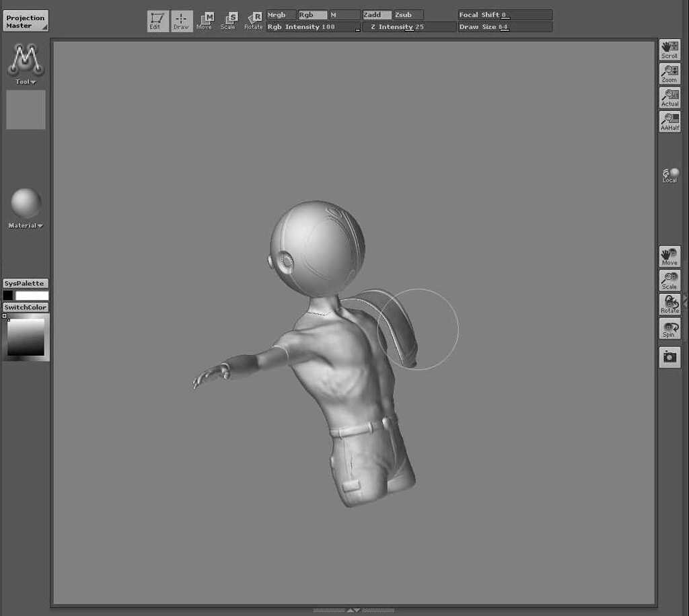Click the Spin icon on the right shelf
The width and height of the screenshot is (689, 616).
pyautogui.click(x=669, y=328)
